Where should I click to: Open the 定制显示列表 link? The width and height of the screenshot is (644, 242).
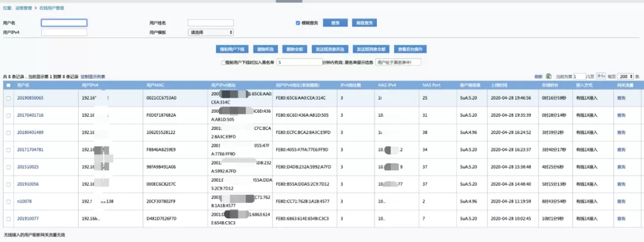click(93, 77)
